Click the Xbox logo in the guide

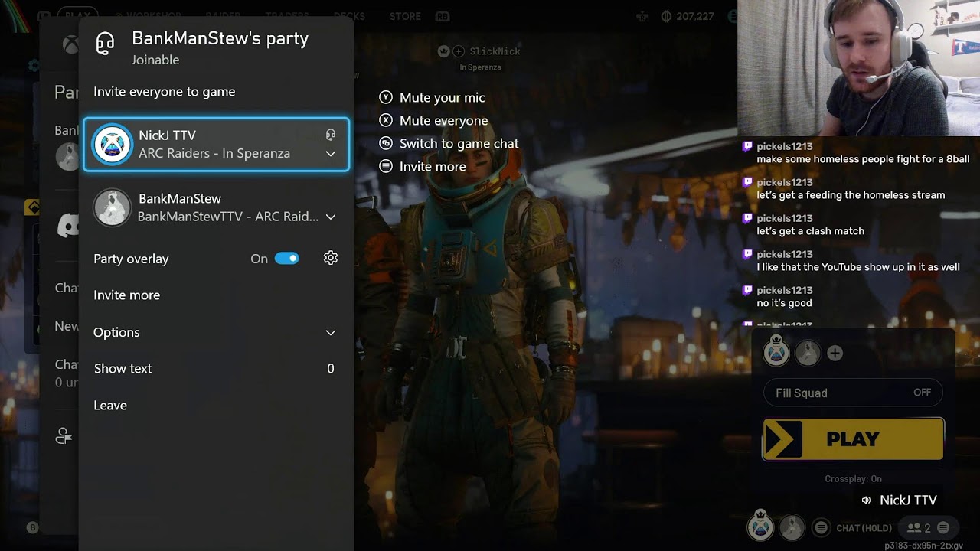pos(70,46)
